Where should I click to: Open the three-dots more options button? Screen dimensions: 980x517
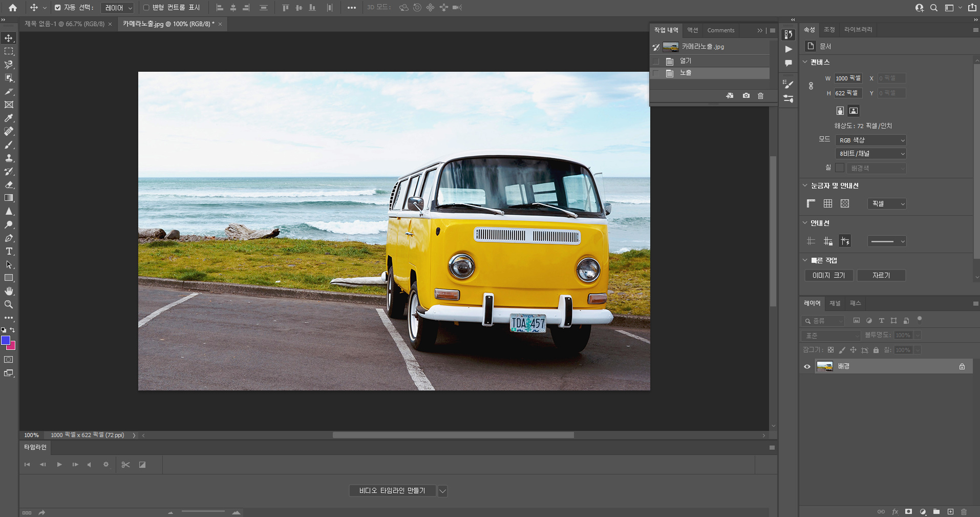pos(351,8)
